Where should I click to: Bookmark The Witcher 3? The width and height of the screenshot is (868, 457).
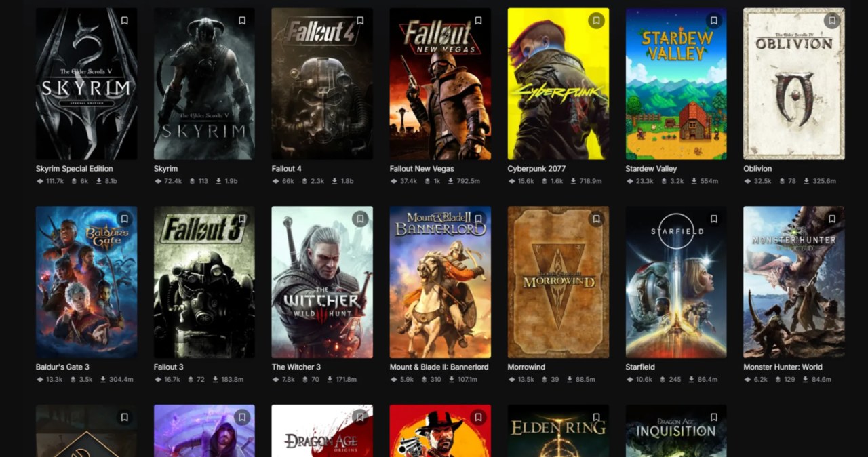(x=360, y=219)
